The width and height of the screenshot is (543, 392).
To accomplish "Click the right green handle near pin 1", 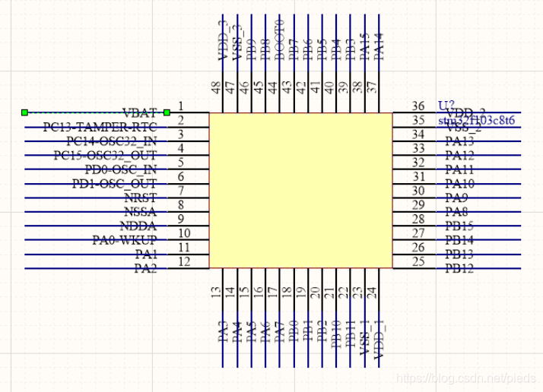I will coord(167,112).
